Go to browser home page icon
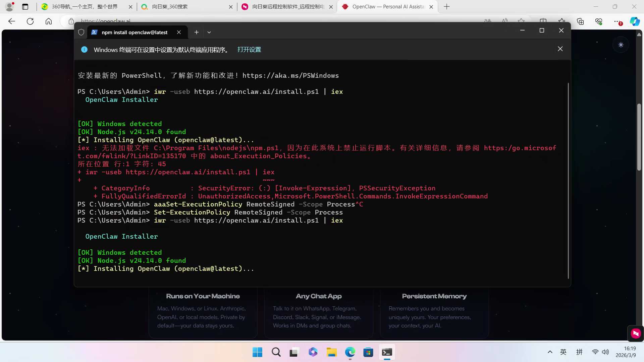This screenshot has height=362, width=644. tap(49, 21)
